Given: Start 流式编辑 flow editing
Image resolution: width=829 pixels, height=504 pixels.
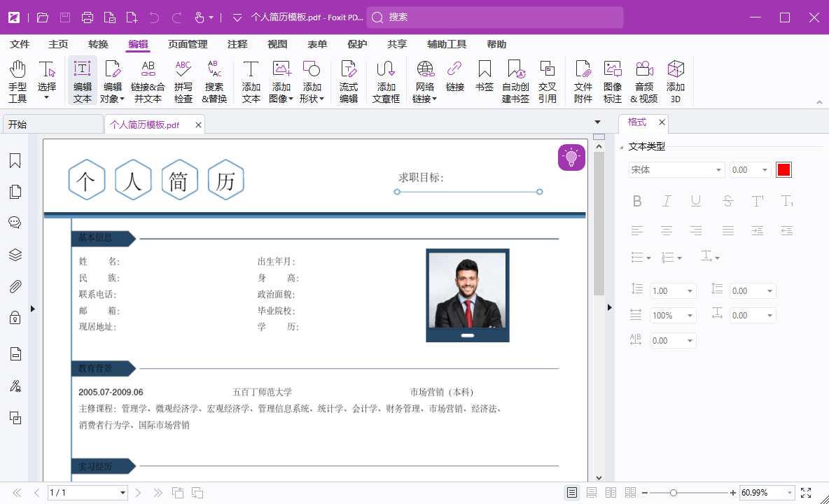Looking at the screenshot, I should pyautogui.click(x=348, y=80).
